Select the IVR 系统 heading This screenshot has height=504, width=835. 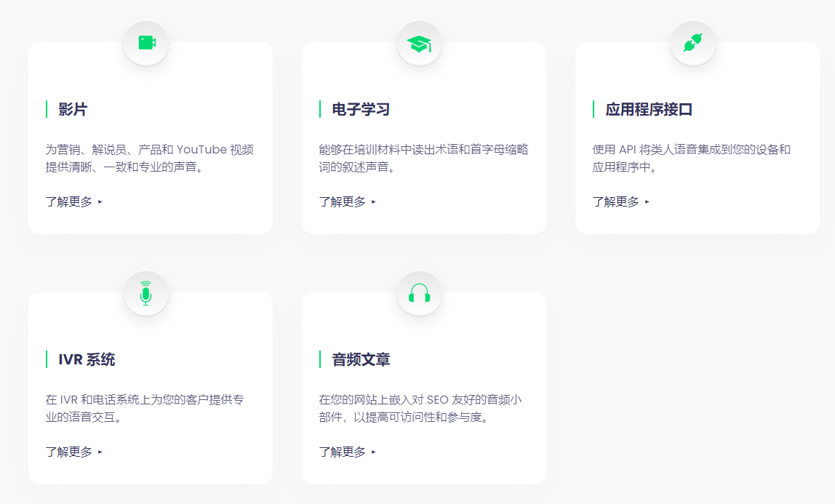click(87, 360)
